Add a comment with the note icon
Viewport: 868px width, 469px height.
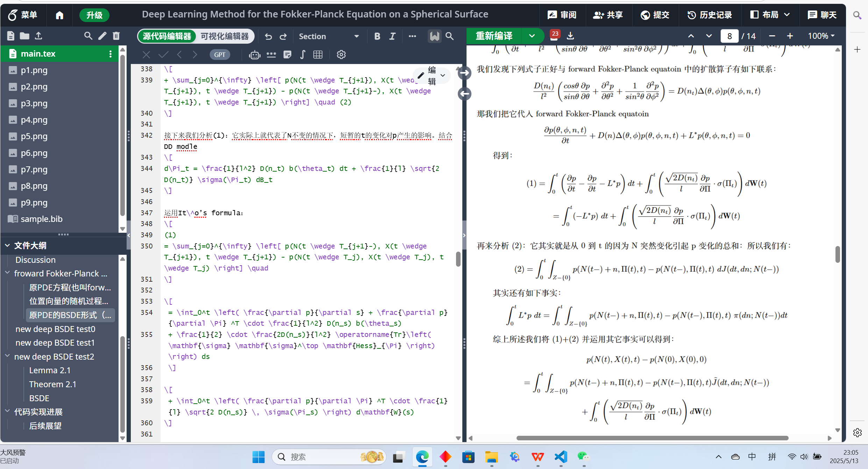[287, 55]
